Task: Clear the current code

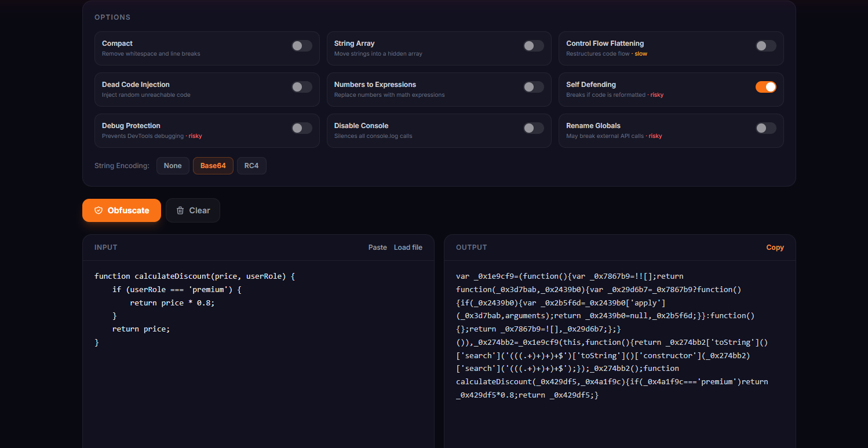Action: point(192,210)
